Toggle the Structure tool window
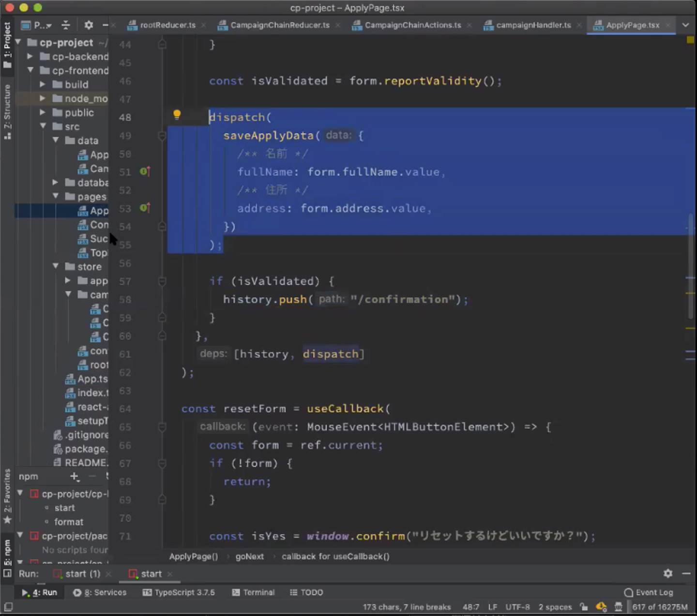 coord(7,111)
